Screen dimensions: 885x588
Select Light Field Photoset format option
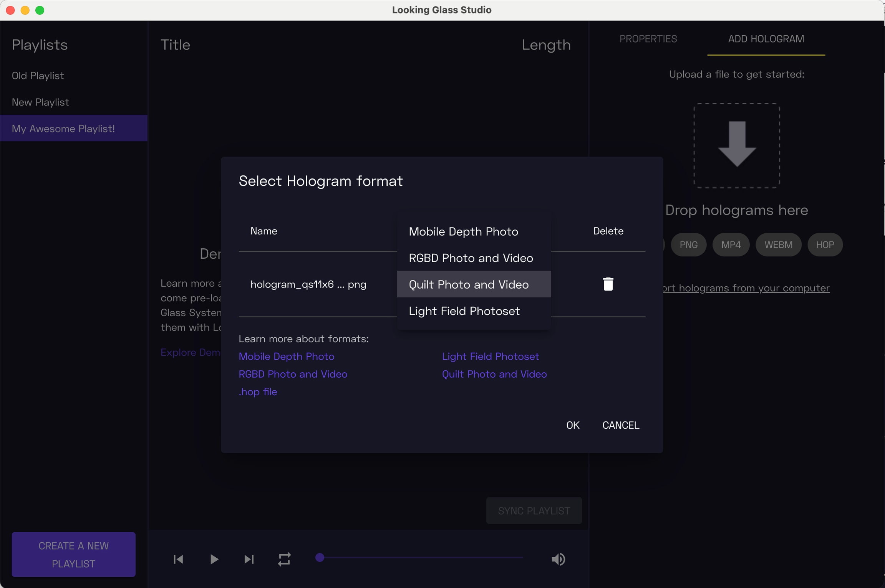pos(464,311)
